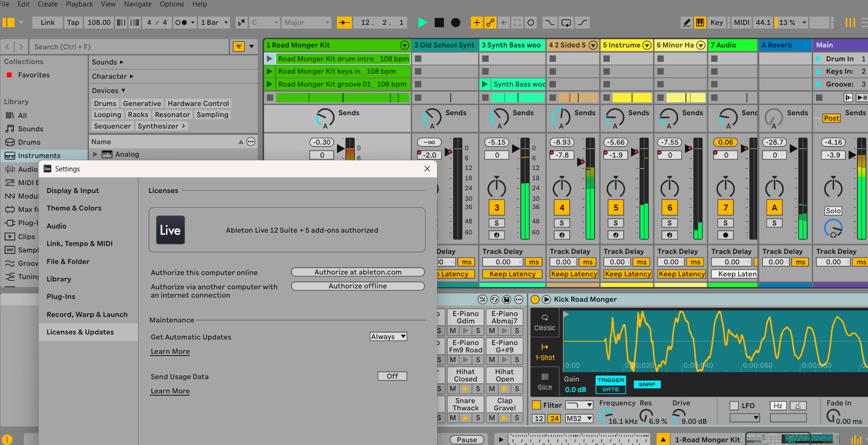This screenshot has width=868, height=445.
Task: Open the Playback menu
Action: click(79, 4)
